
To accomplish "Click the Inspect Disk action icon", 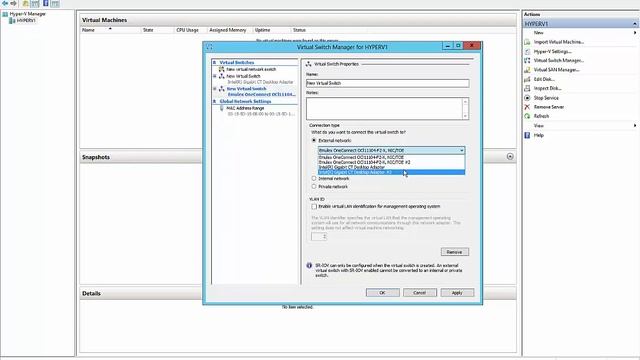I will coord(527,88).
